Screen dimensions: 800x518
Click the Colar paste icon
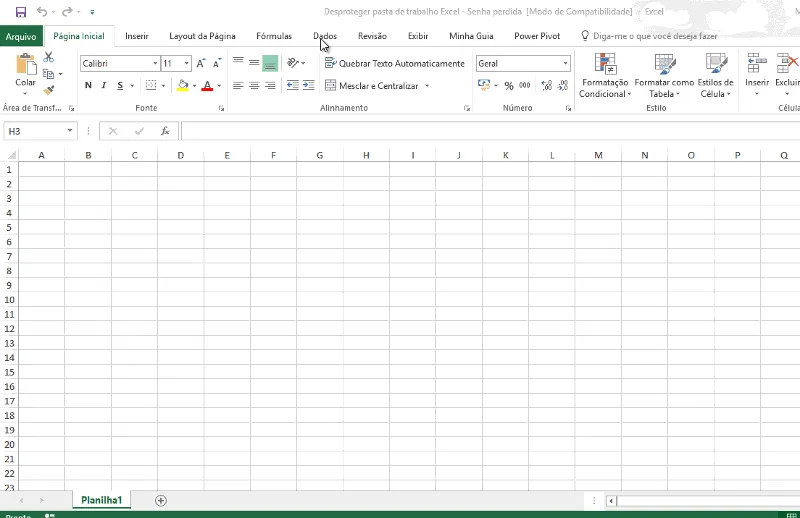coord(26,65)
